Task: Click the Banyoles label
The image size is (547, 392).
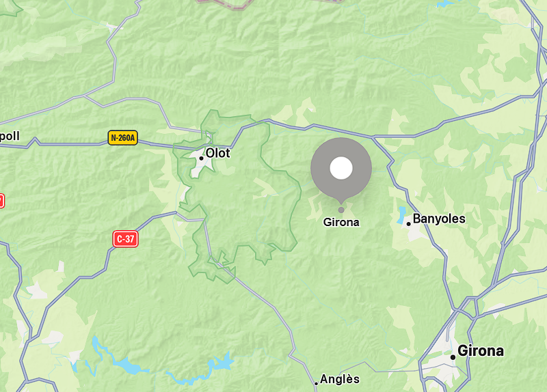Action: tap(439, 219)
